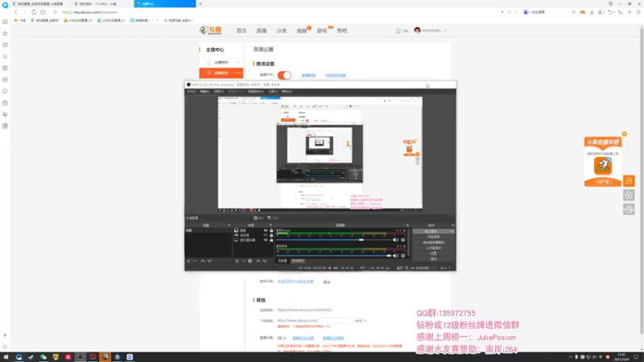The width and height of the screenshot is (644, 362).
Task: Click the Douyu logo in page header
Action: [x=210, y=31]
